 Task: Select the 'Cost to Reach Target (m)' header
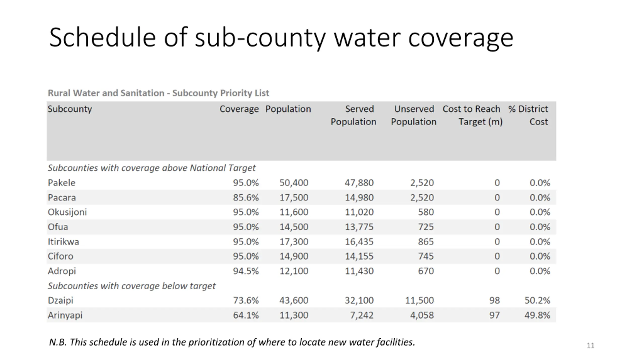472,115
